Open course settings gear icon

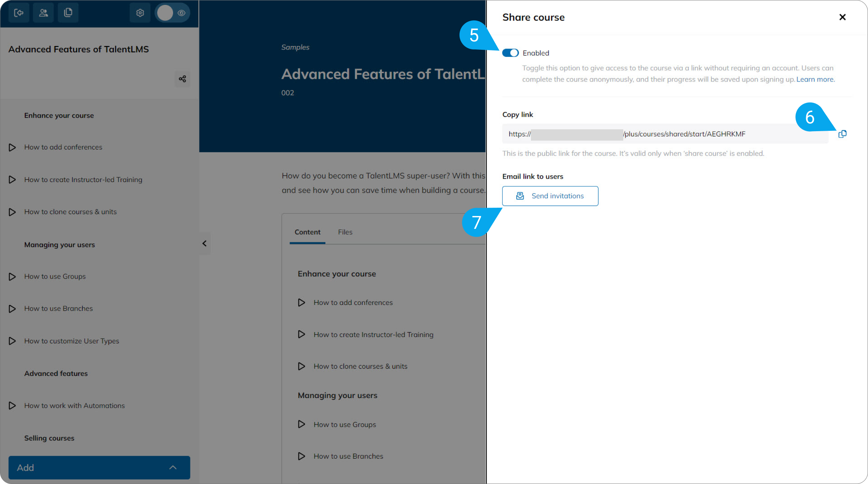tap(140, 13)
